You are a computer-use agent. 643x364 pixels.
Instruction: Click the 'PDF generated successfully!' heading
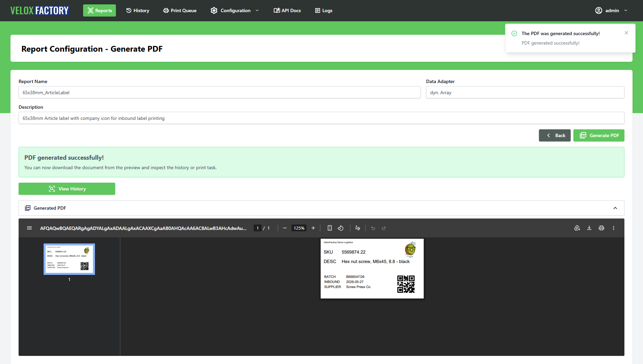tap(64, 158)
